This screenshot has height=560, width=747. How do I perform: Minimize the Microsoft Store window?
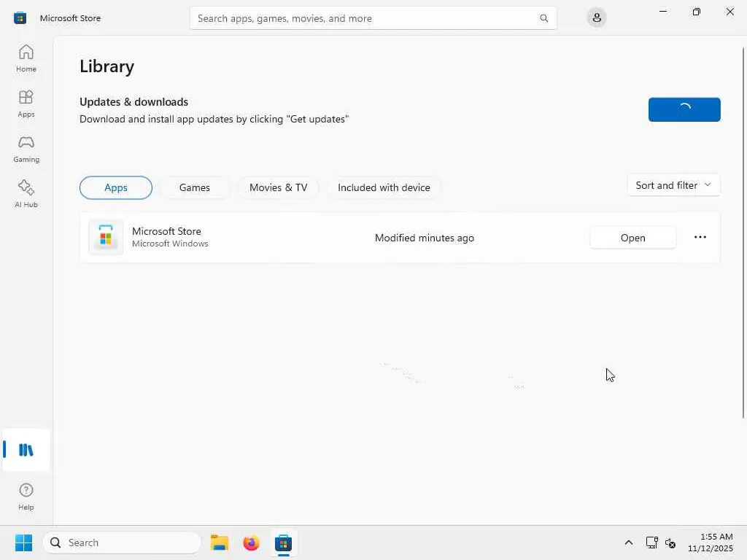(662, 12)
